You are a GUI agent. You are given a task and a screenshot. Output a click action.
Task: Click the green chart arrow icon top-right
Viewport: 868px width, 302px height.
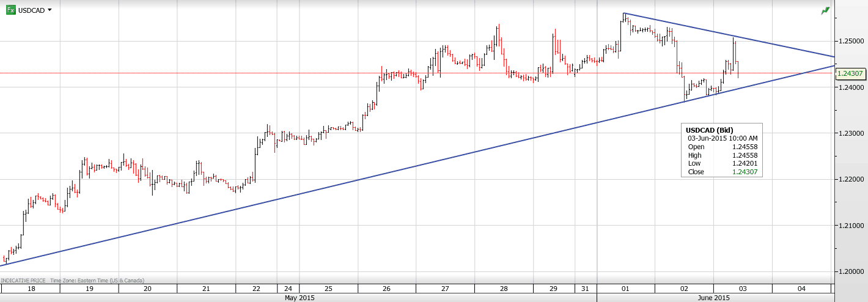point(826,10)
